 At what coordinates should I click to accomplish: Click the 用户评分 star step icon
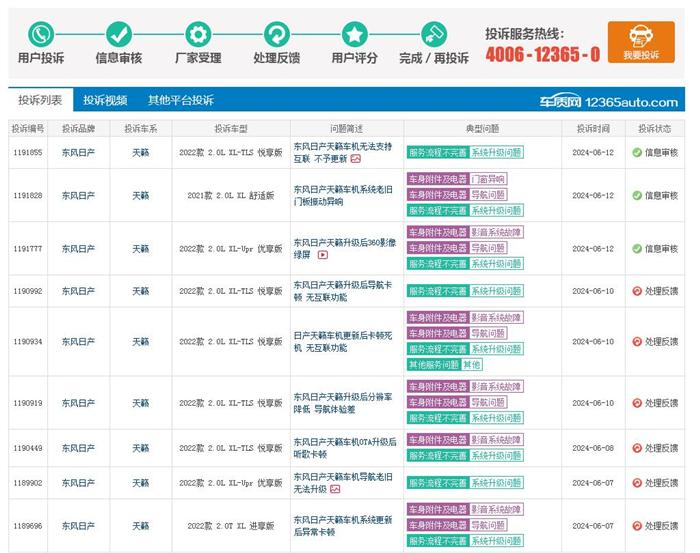[x=354, y=34]
